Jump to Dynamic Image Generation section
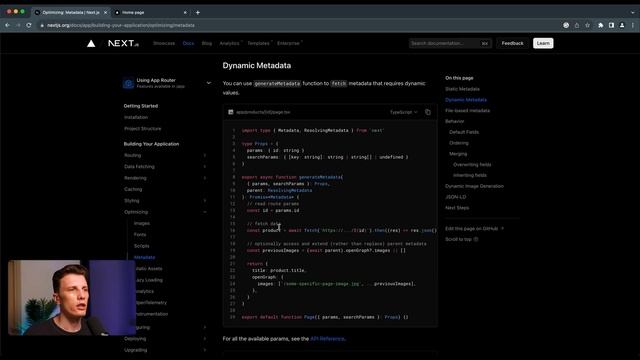The image size is (640, 360). click(x=474, y=186)
